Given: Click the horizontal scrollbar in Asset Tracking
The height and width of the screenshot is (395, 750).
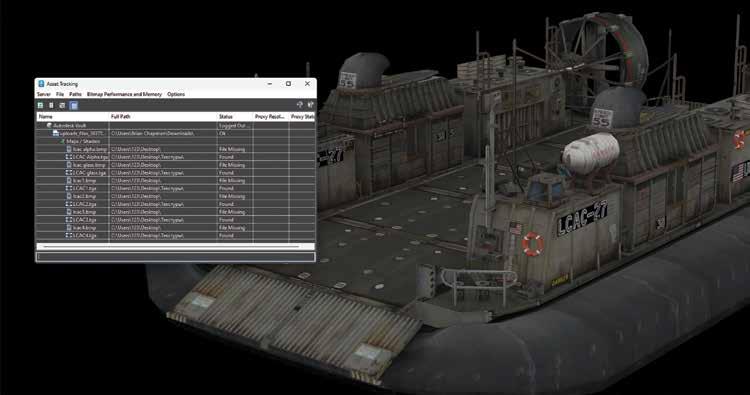Looking at the screenshot, I should [176, 247].
